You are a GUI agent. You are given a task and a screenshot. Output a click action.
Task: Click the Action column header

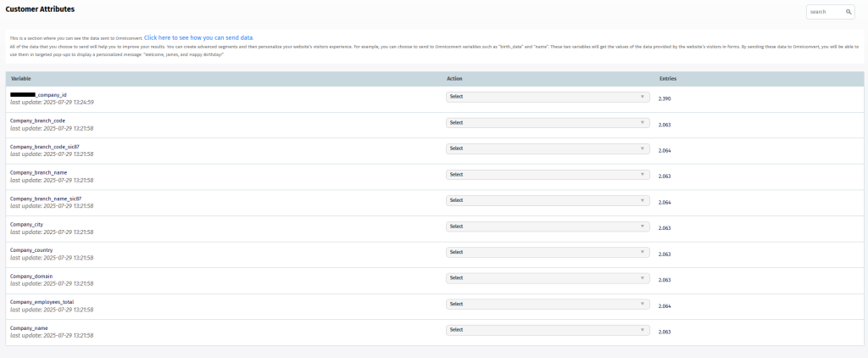[x=454, y=79]
